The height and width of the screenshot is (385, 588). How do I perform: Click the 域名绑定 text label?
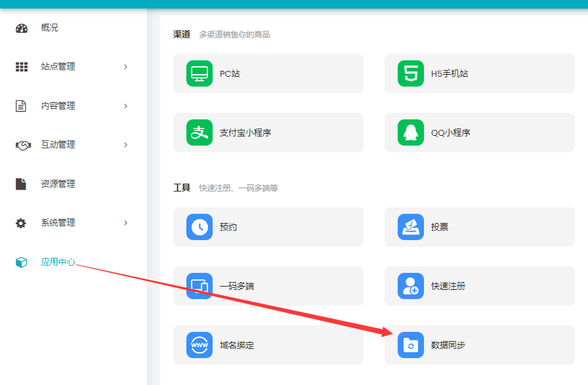[x=237, y=345]
